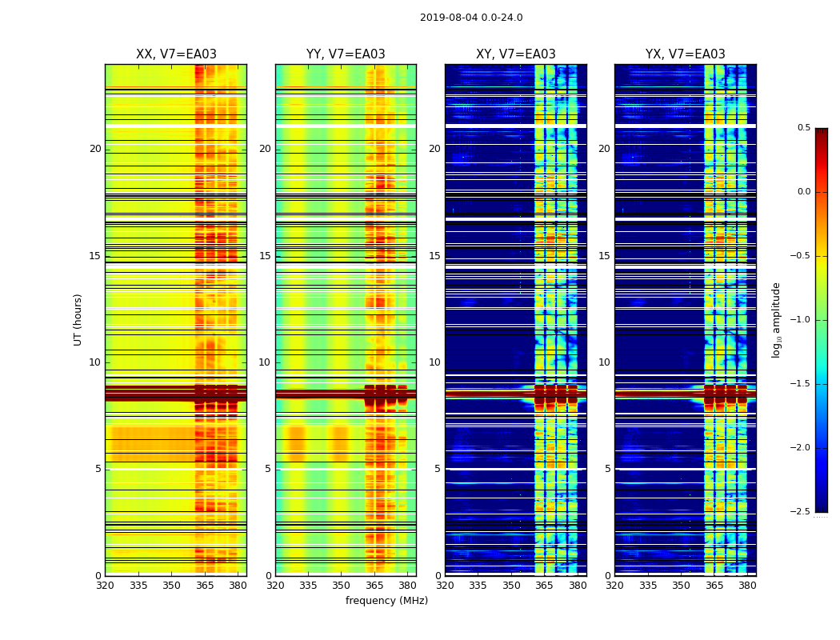Click the dark red band in XX plot
This screenshot has height=640, width=840.
176,394
